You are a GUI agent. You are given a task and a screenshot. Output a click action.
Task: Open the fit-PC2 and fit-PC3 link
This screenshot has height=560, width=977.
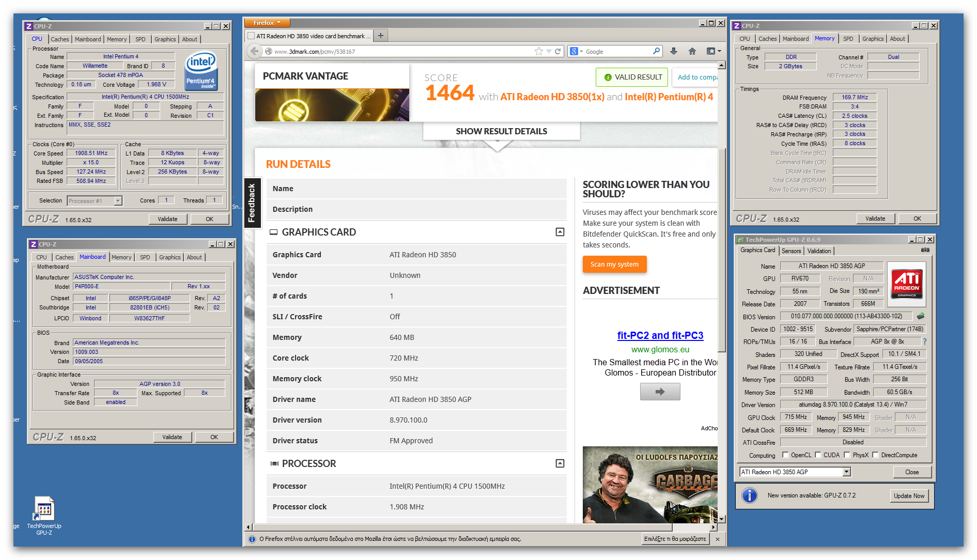(660, 335)
